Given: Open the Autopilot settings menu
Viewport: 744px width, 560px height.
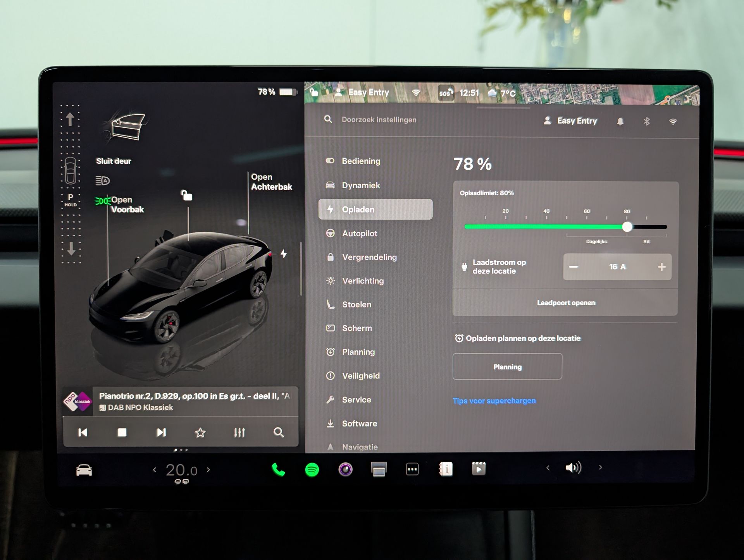Looking at the screenshot, I should [359, 233].
